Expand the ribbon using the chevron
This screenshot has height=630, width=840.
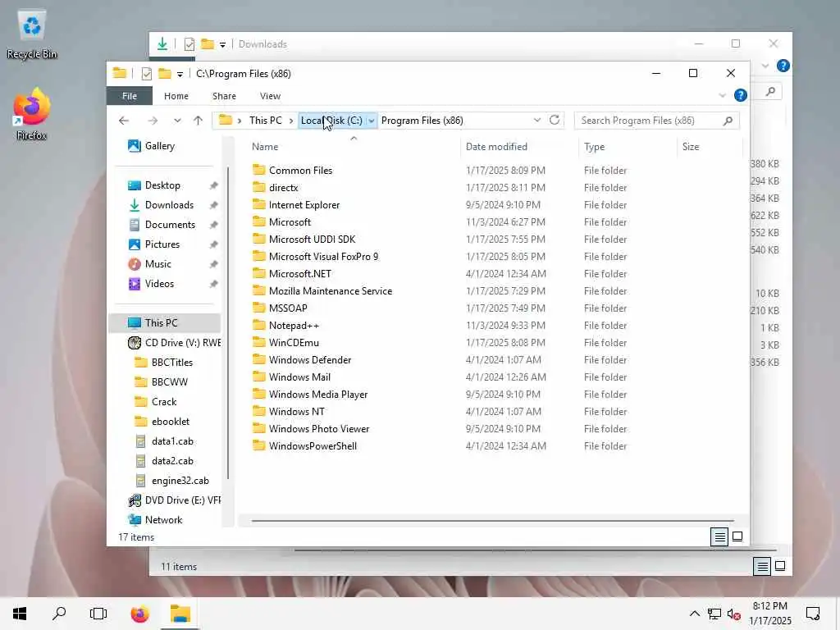point(722,95)
